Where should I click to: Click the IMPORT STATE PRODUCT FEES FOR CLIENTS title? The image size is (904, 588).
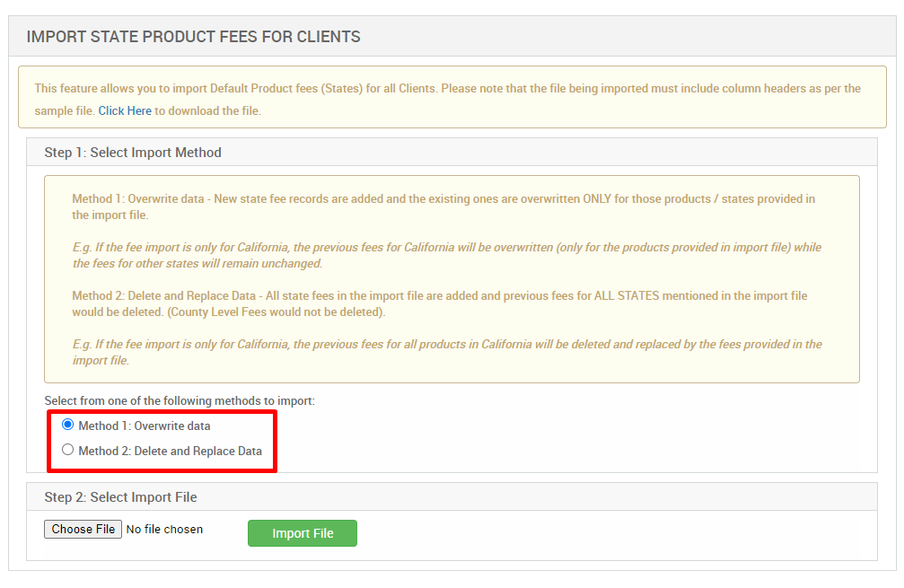click(x=194, y=37)
